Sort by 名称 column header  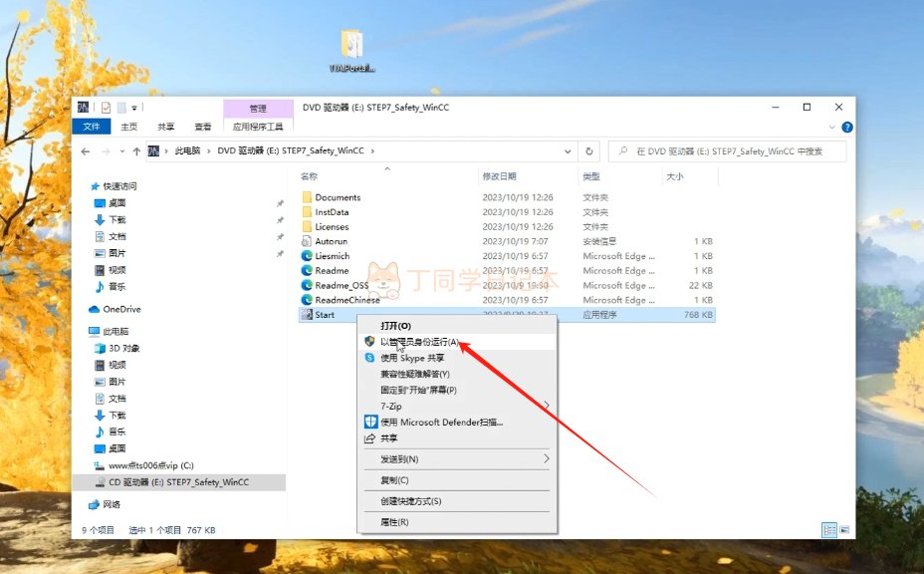pyautogui.click(x=309, y=176)
